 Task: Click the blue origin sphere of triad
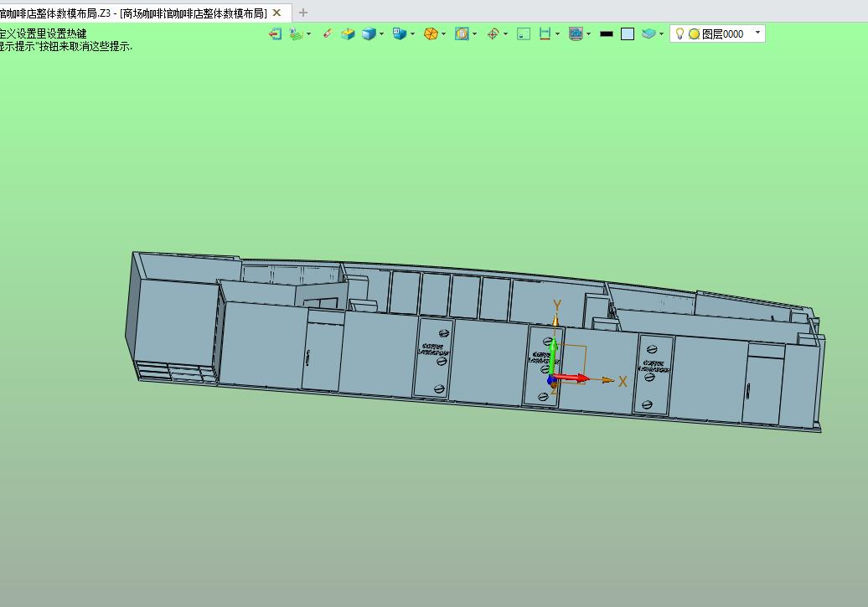click(x=551, y=380)
